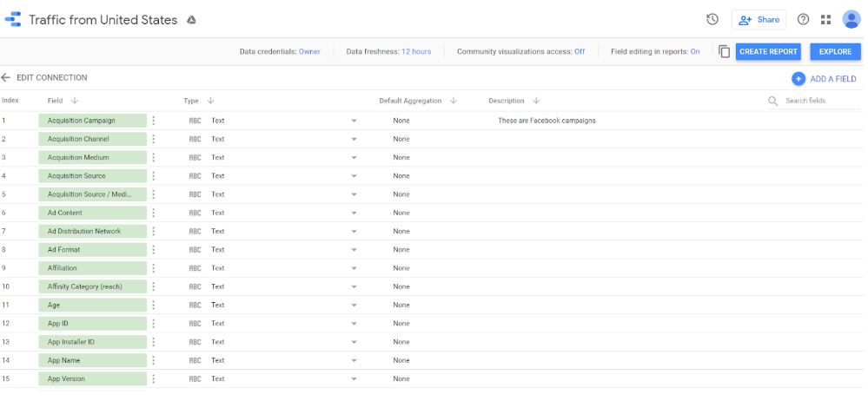Click EDIT CONNECTION label
The image size is (868, 401).
tap(52, 77)
